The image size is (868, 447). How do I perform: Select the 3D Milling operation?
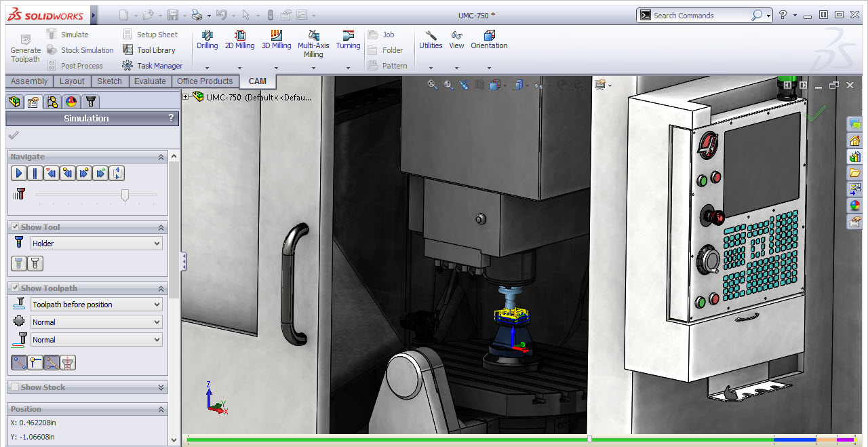pos(277,40)
